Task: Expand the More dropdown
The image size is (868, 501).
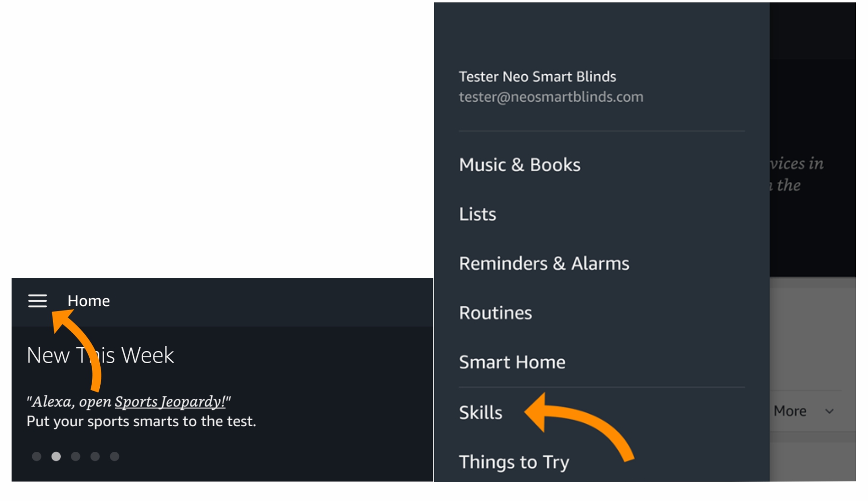Action: click(x=803, y=411)
